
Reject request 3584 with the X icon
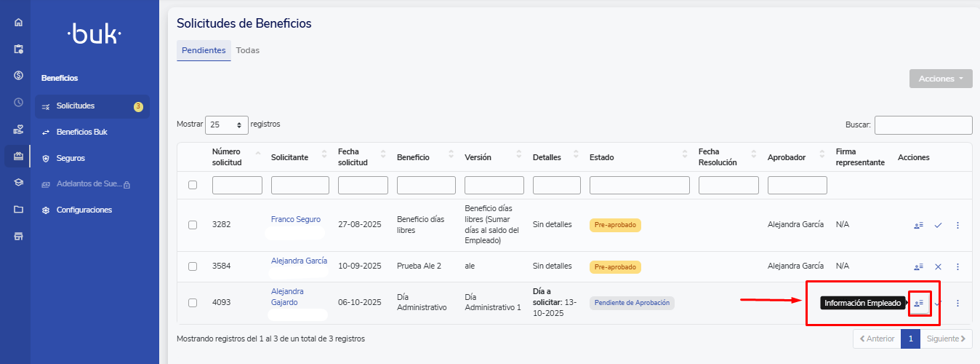938,266
